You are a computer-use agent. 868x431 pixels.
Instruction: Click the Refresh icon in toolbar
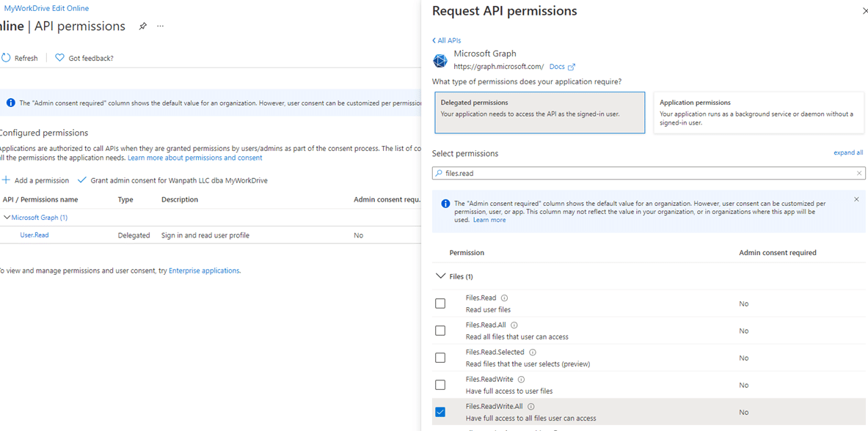click(x=6, y=58)
